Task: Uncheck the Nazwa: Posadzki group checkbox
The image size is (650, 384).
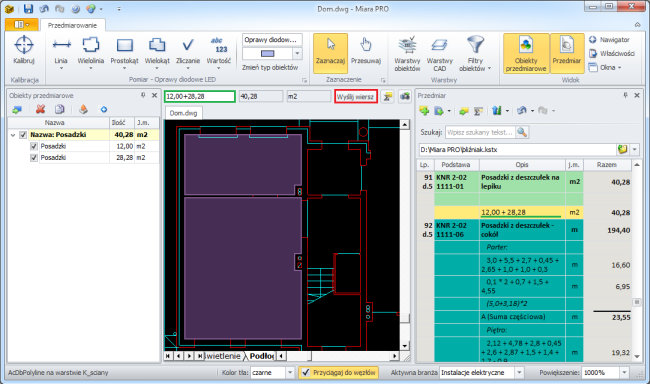Action: (x=23, y=135)
